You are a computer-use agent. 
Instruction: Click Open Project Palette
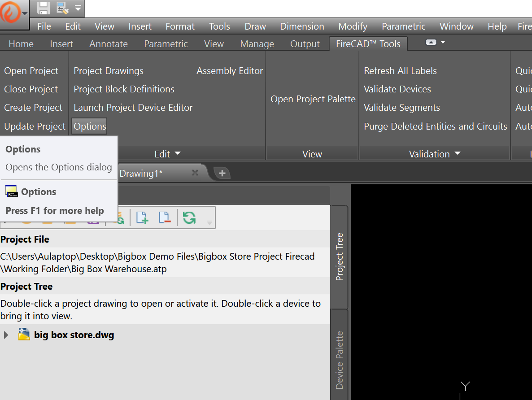313,99
